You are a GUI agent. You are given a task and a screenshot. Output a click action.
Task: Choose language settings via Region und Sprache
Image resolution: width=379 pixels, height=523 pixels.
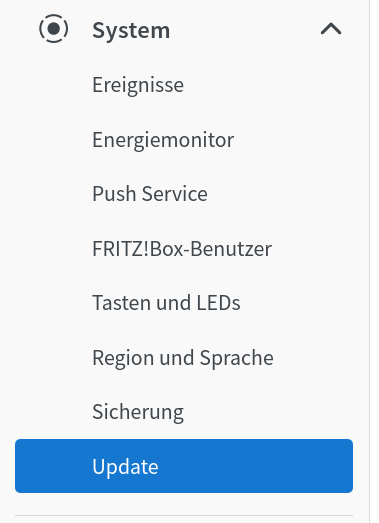coord(183,358)
